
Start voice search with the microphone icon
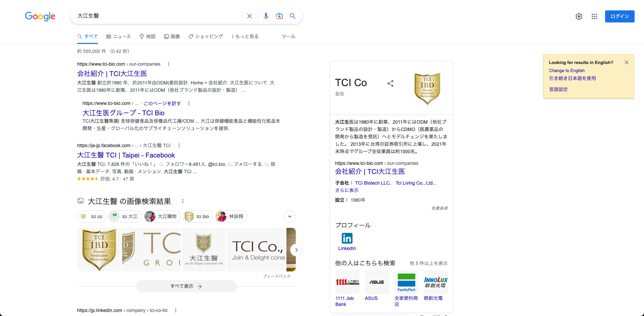pos(266,16)
